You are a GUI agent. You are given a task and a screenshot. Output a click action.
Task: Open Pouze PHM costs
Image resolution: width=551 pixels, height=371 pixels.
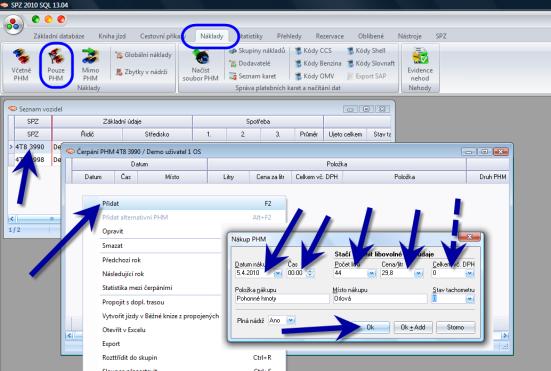pos(56,65)
